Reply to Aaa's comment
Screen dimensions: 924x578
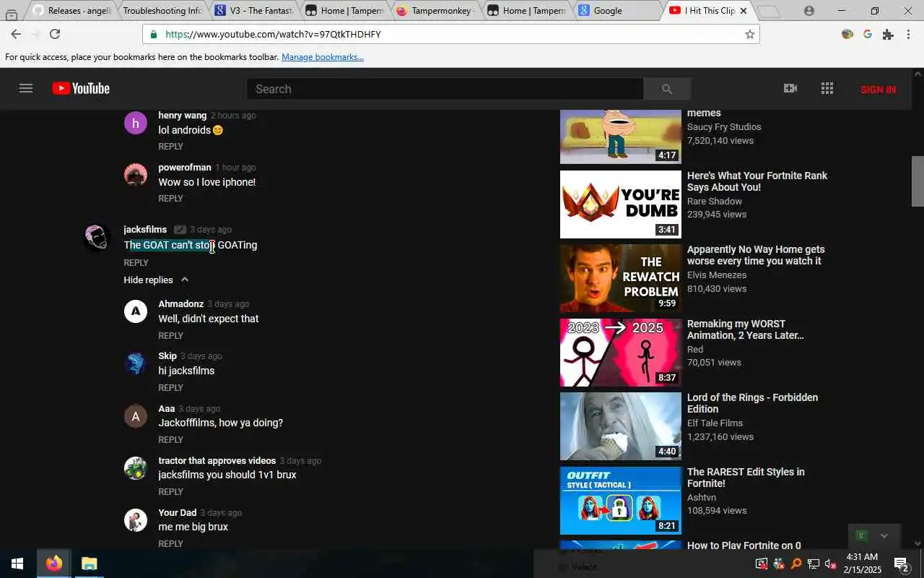coord(171,440)
